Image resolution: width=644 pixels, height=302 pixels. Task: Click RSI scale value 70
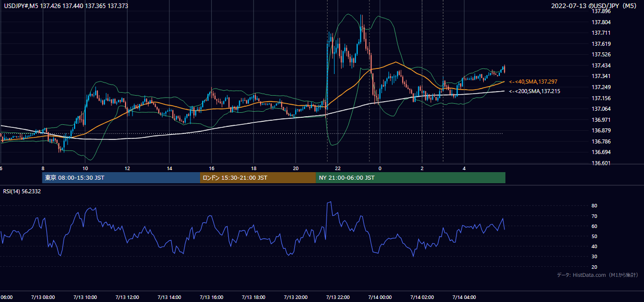595,216
